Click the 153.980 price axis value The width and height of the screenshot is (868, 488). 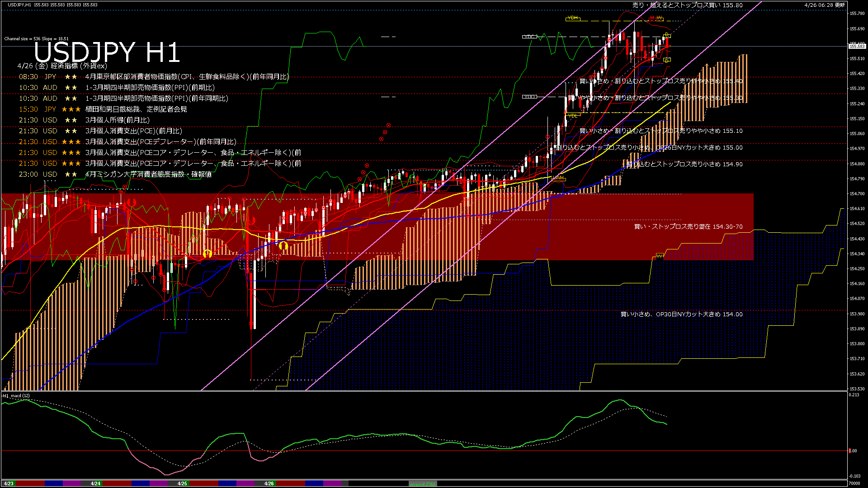click(857, 314)
